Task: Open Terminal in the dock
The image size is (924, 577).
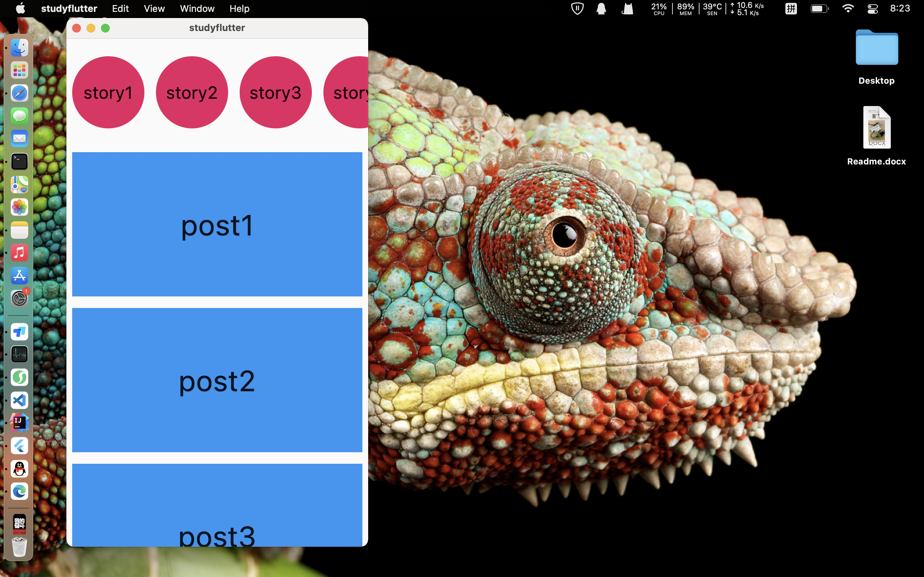Action: tap(19, 162)
